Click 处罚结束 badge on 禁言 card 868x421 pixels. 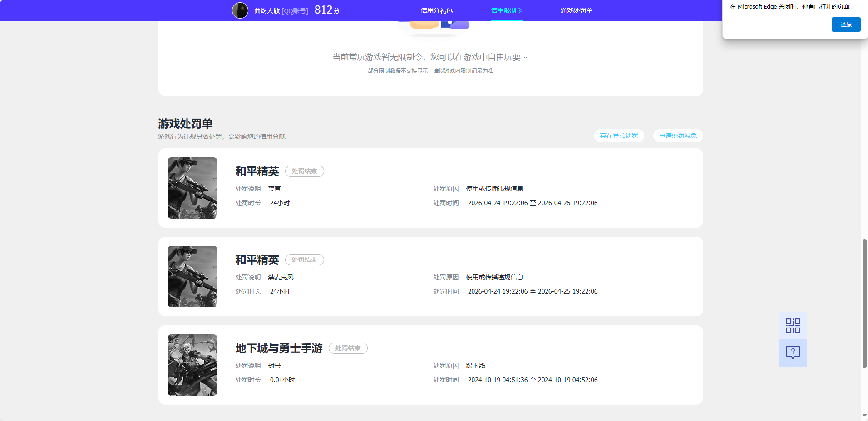[304, 171]
